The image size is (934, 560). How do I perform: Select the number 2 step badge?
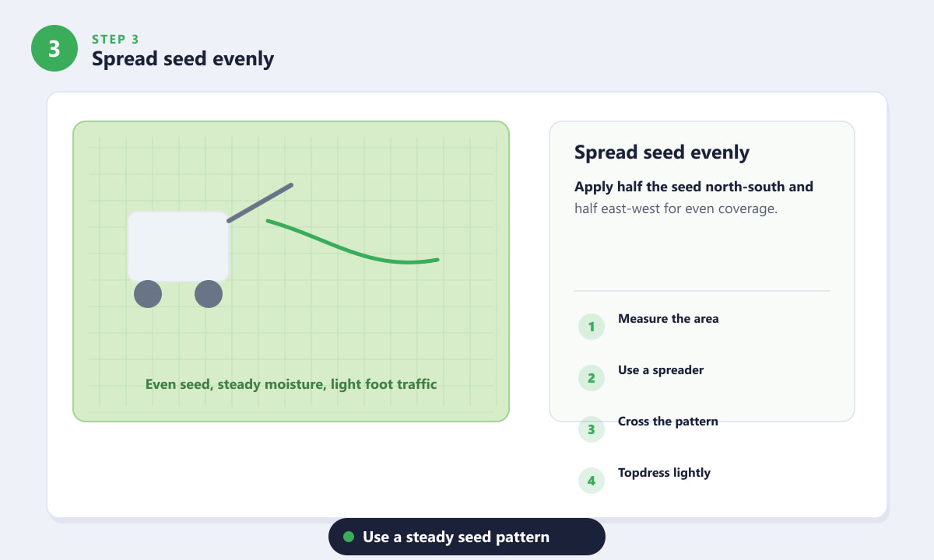coord(592,378)
